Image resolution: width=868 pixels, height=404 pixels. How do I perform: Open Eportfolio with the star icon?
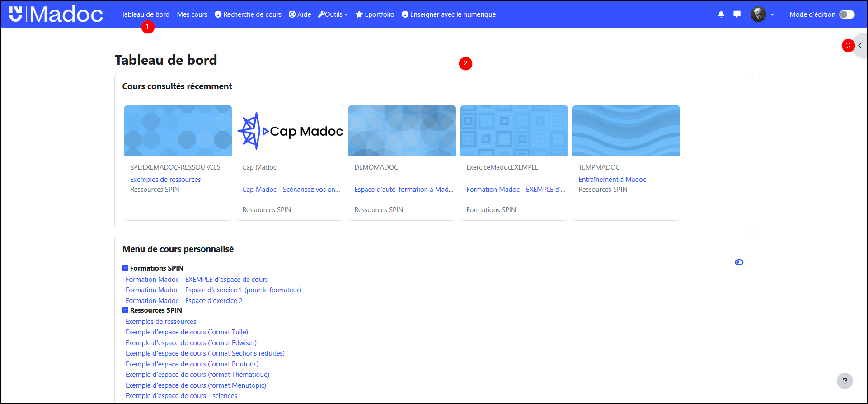(375, 14)
